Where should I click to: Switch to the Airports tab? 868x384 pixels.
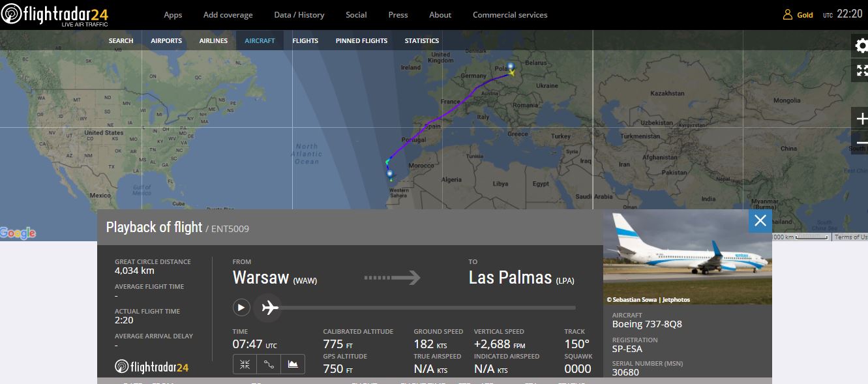pos(166,40)
